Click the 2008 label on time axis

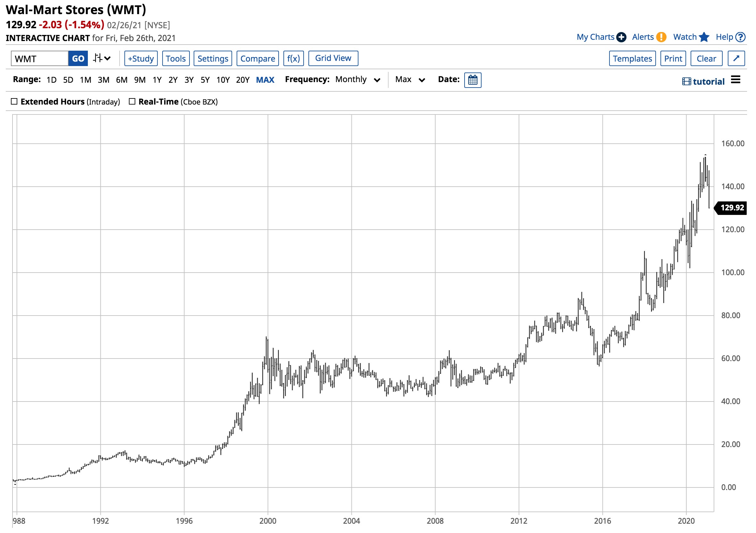(x=435, y=521)
